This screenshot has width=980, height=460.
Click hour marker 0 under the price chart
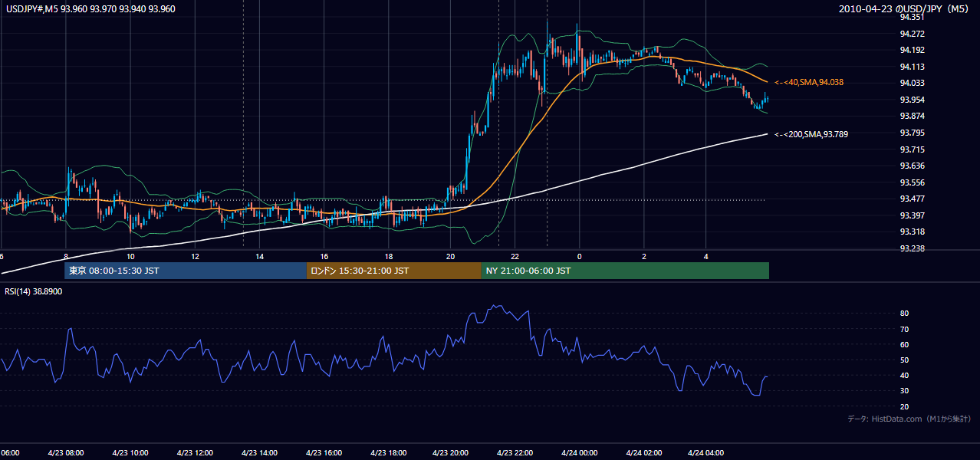tap(579, 256)
